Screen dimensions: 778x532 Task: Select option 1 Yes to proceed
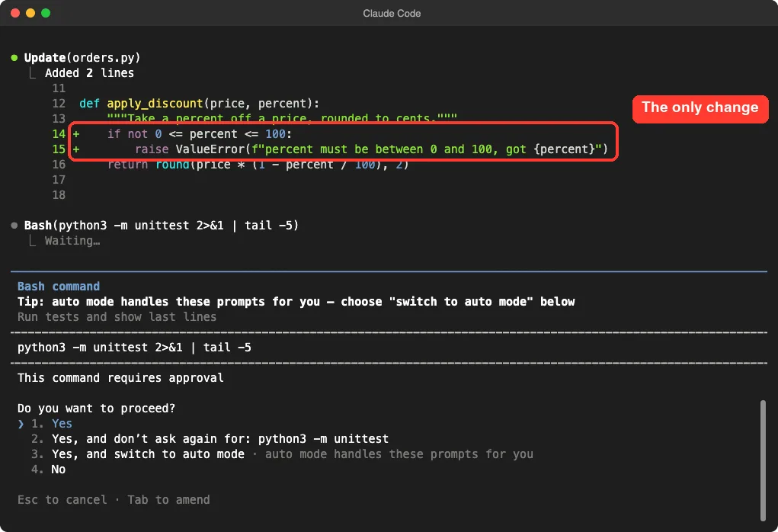(x=52, y=423)
